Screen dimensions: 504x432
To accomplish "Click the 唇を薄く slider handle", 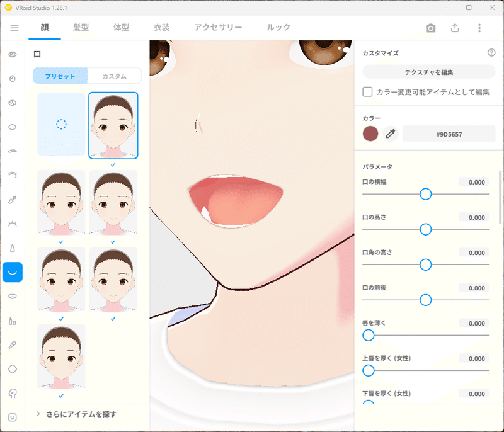I will [x=369, y=335].
